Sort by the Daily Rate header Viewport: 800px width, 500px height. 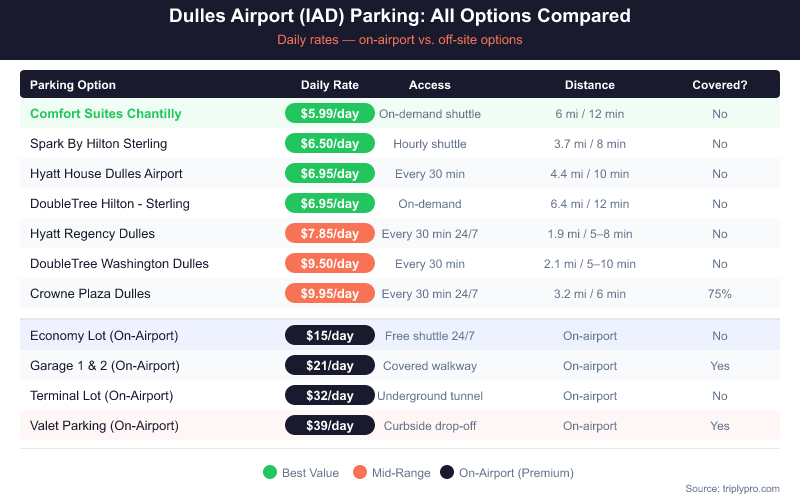(x=330, y=85)
